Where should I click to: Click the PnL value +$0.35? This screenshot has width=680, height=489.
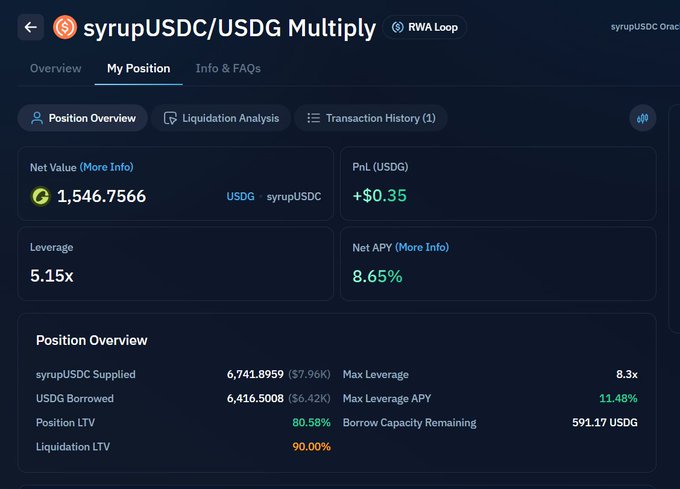click(x=379, y=196)
